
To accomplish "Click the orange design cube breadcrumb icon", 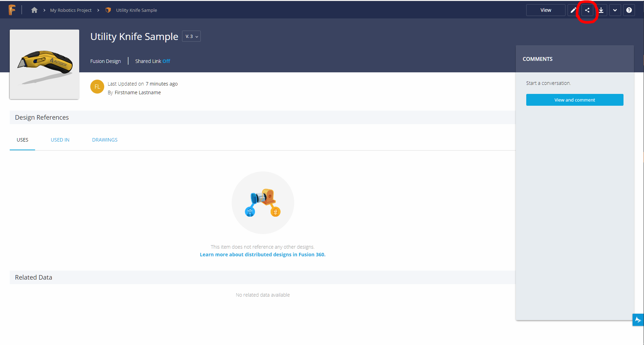I will coord(108,10).
